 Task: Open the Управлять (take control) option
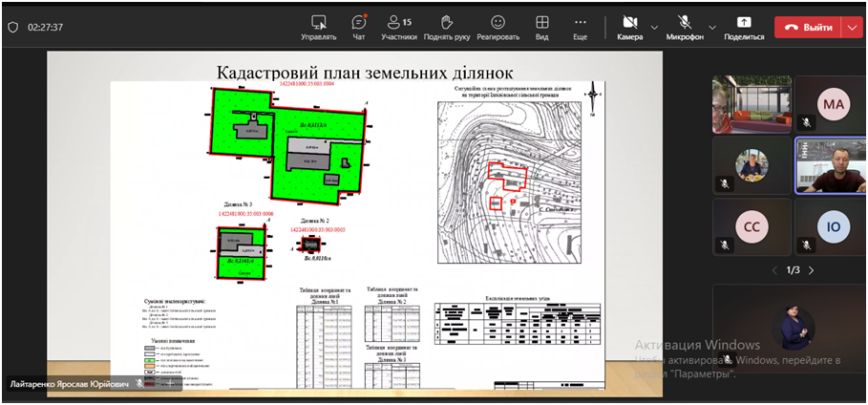(x=318, y=27)
